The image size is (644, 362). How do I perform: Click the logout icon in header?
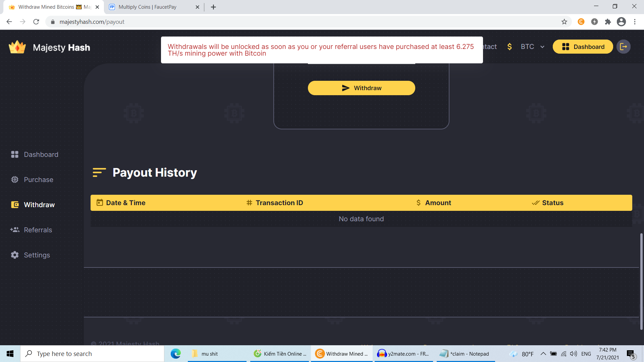[623, 47]
